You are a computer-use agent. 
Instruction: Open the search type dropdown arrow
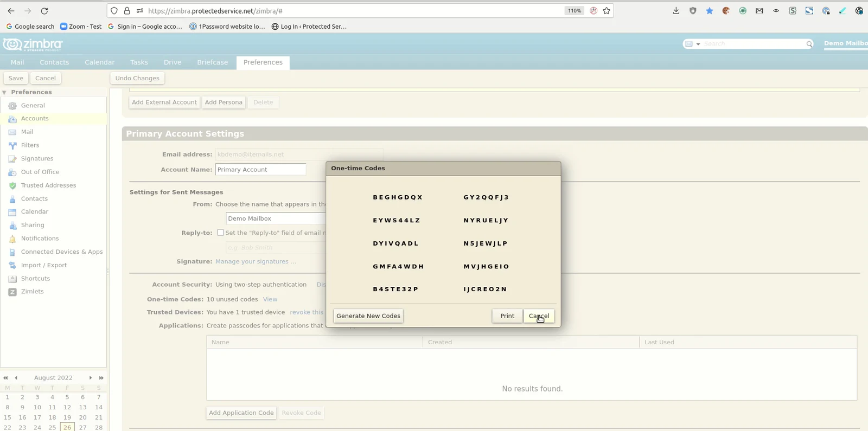(x=698, y=44)
